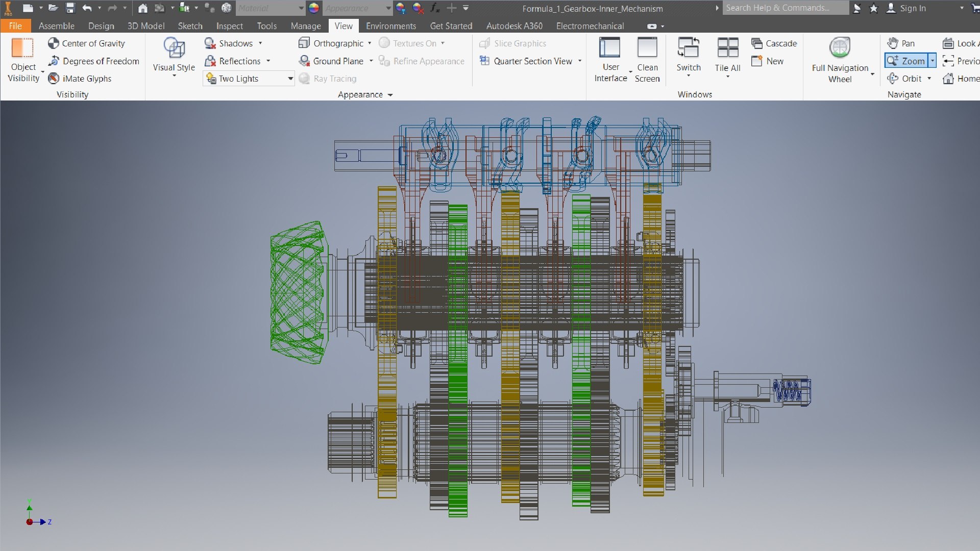The image size is (980, 551).
Task: Expand the Appearance panel arrow
Action: (x=390, y=95)
